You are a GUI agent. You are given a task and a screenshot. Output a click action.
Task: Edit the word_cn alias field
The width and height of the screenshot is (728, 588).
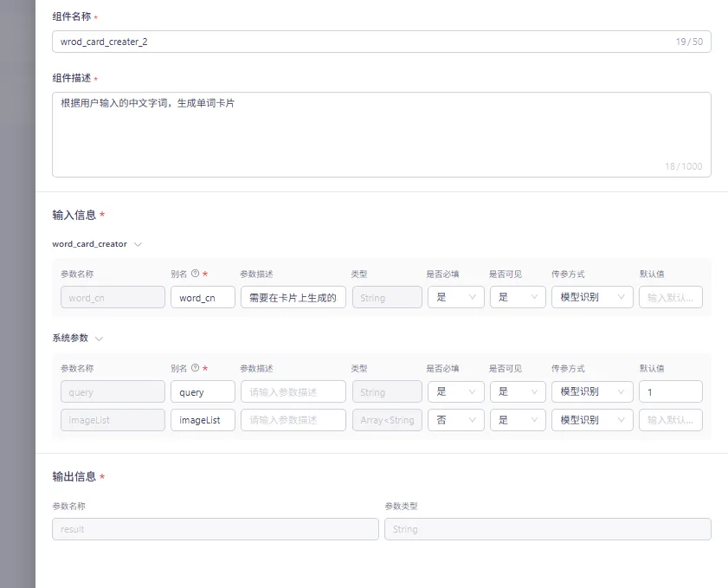(203, 297)
